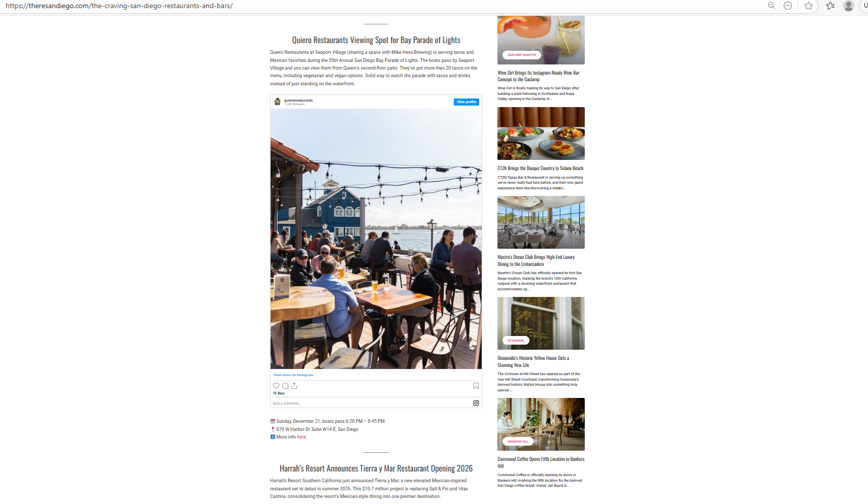The height and width of the screenshot is (504, 868).
Task: Select the GASLAMP QUARTER category tag
Action: pos(522,55)
